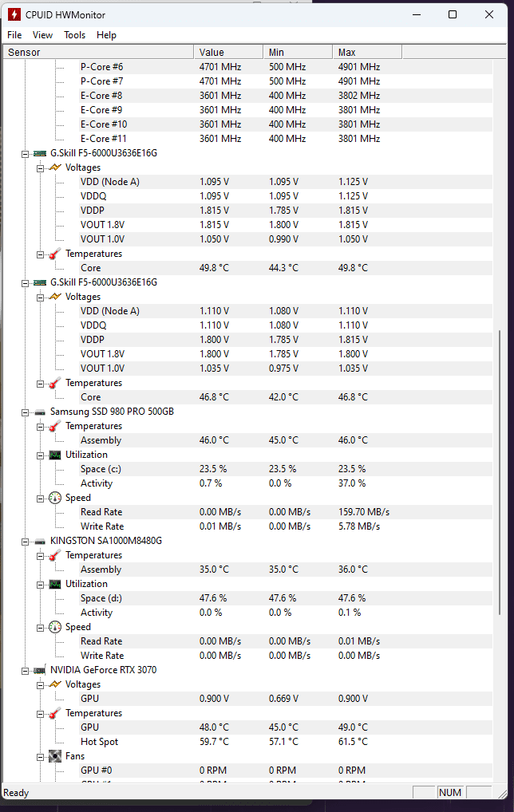Click the NVIDIA GeForce RTX 3070 card icon
Image resolution: width=514 pixels, height=812 pixels.
tap(40, 670)
